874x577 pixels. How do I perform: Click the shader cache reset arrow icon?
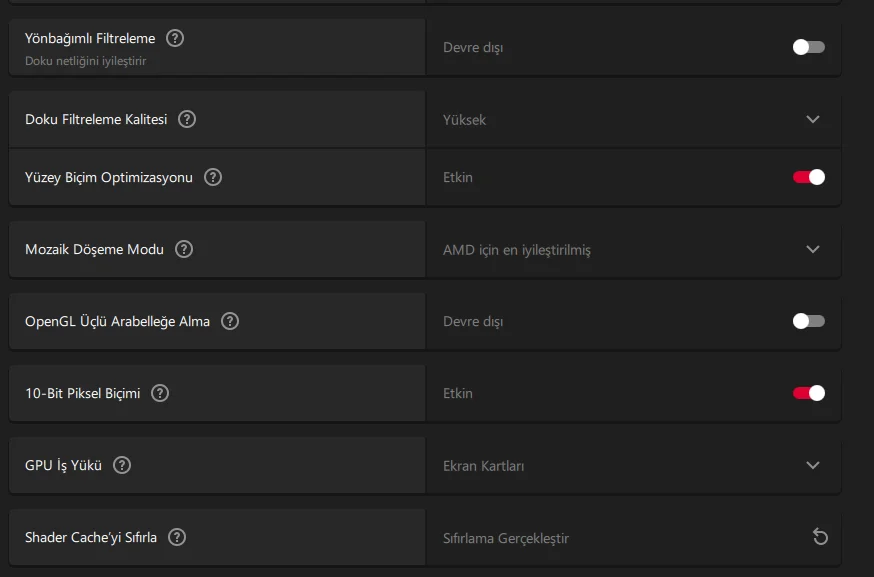click(x=820, y=537)
